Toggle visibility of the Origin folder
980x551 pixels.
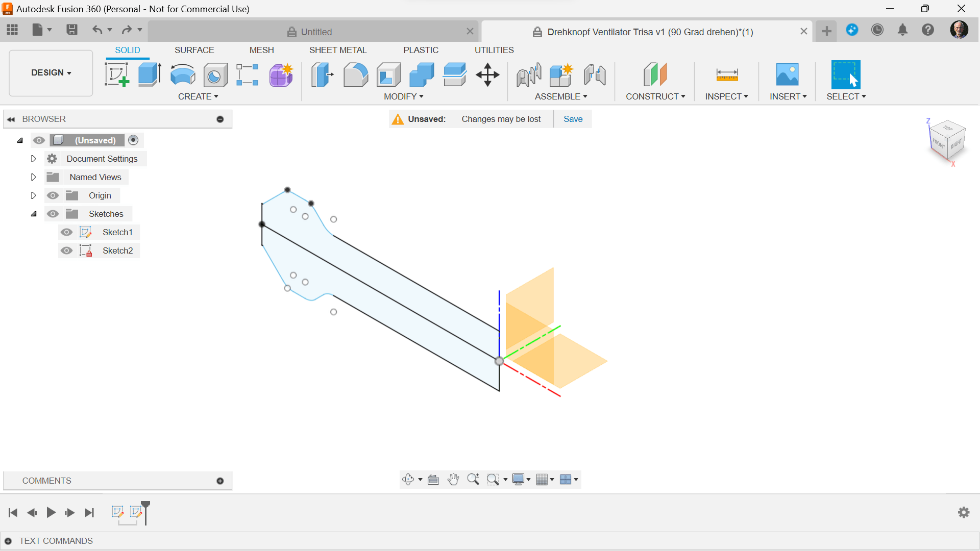click(53, 195)
